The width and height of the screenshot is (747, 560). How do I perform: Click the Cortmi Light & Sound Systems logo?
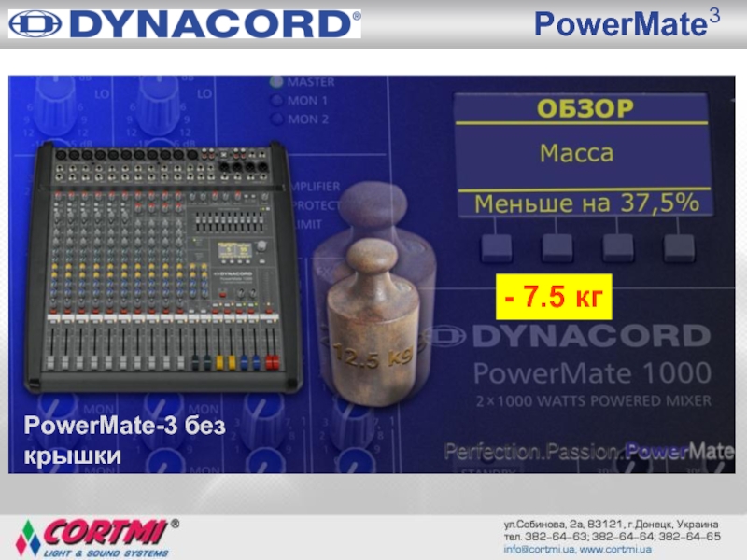pyautogui.click(x=97, y=539)
